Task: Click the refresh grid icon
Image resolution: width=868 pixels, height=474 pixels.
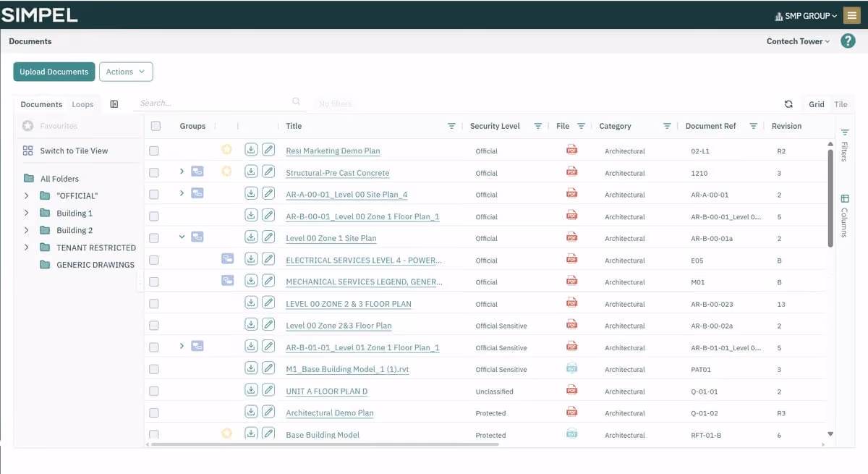Action: [x=788, y=104]
